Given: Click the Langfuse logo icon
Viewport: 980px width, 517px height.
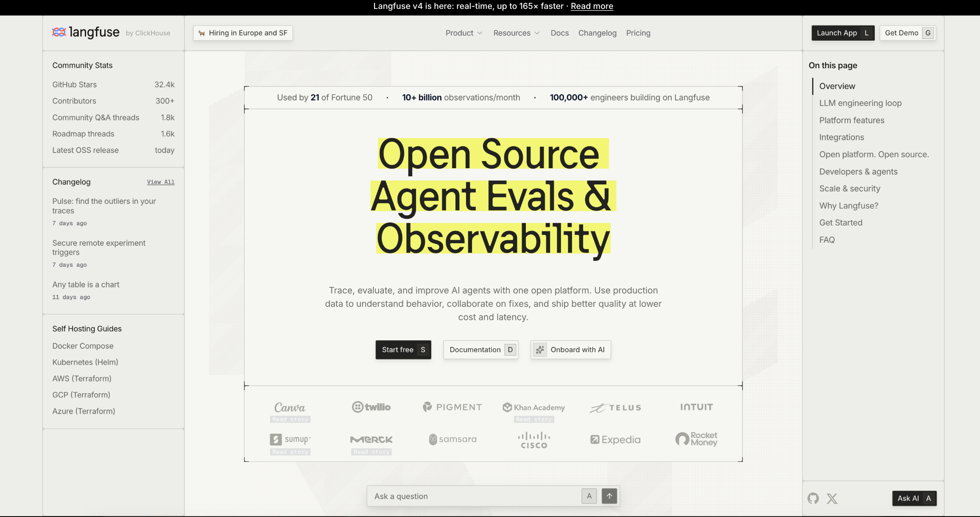Looking at the screenshot, I should [59, 32].
